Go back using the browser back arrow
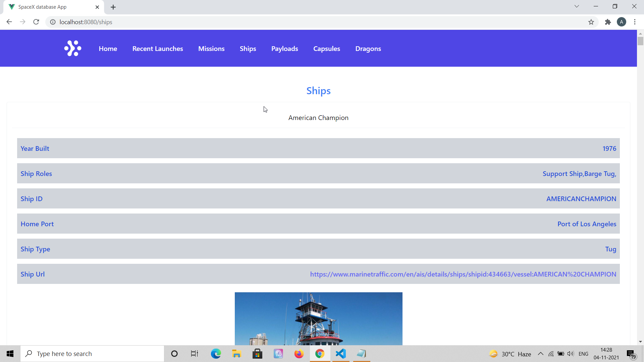The width and height of the screenshot is (644, 362). pos(9,22)
